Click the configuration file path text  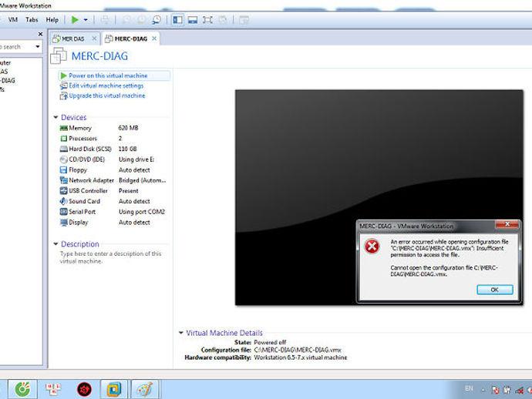[x=298, y=350]
